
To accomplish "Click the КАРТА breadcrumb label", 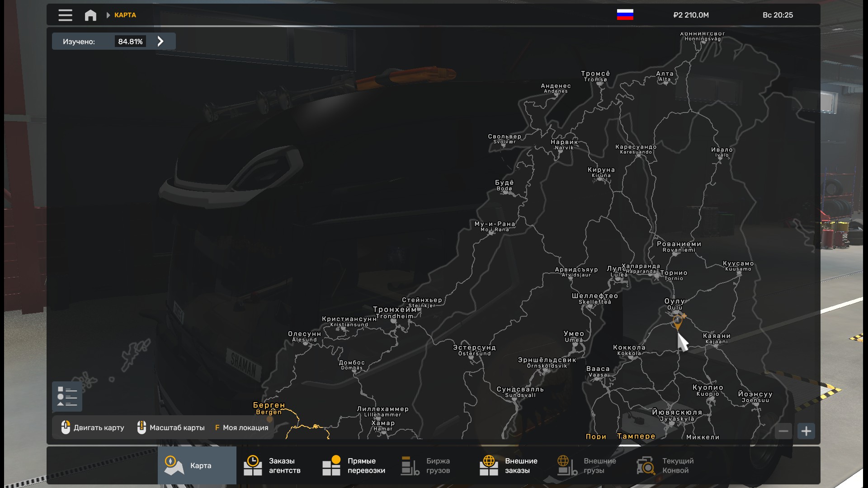I will pos(125,15).
